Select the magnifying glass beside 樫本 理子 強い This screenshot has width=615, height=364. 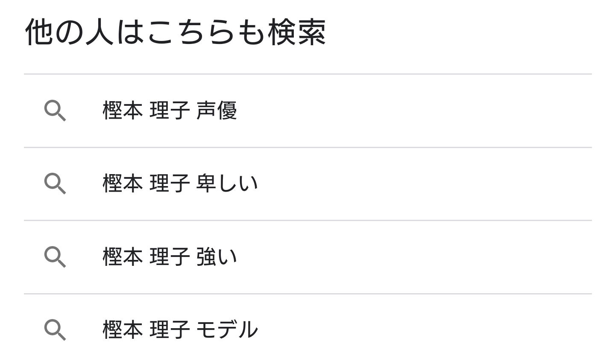click(x=55, y=257)
